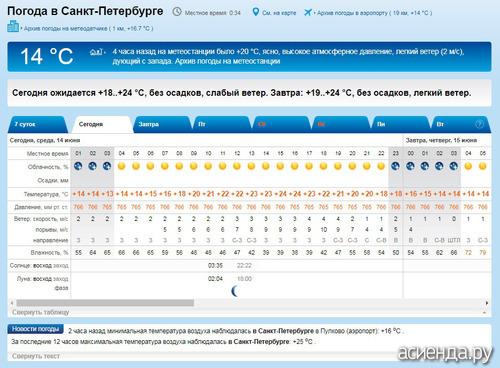Click the Завтра, четверг, 15 июня header

[x=441, y=140]
